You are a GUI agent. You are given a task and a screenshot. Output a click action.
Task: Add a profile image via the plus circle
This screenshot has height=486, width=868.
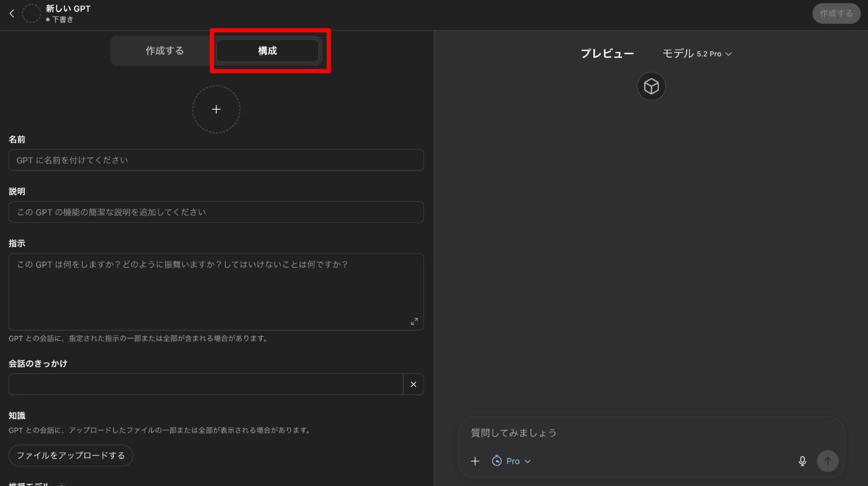[216, 109]
